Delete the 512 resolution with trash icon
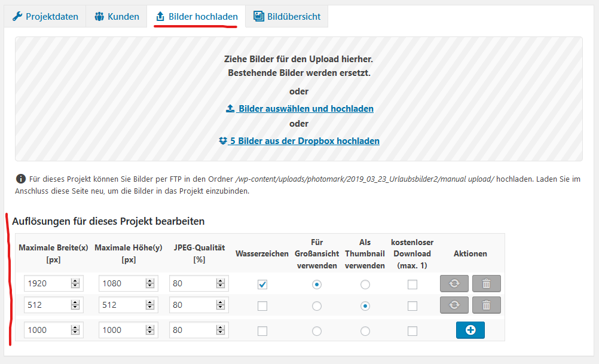Screen dimensions: 599x364 486,305
